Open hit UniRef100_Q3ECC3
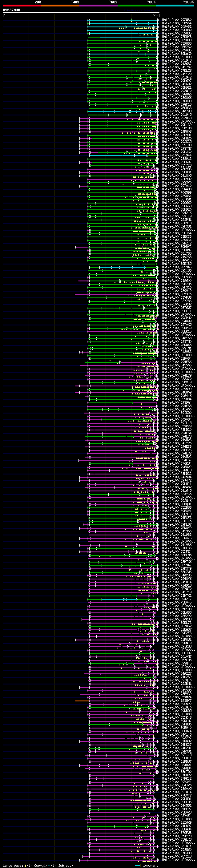This screenshot has width=197, height=868. coord(177,237)
